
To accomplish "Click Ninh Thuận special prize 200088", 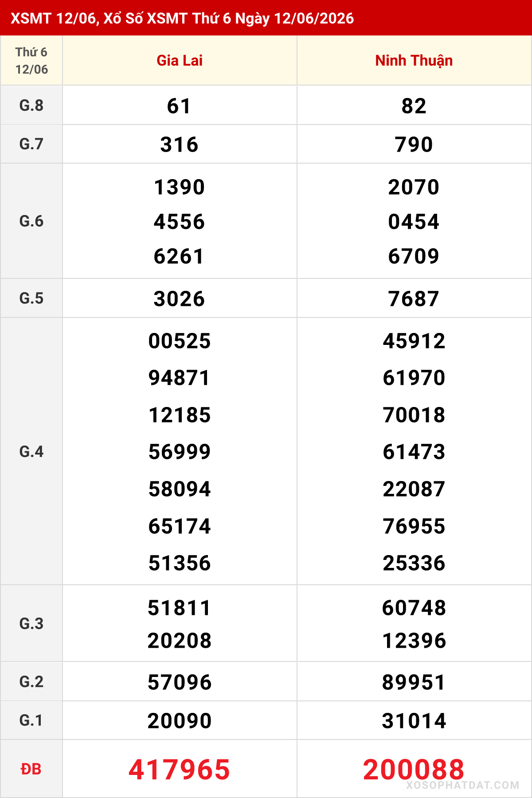I will coord(414,769).
